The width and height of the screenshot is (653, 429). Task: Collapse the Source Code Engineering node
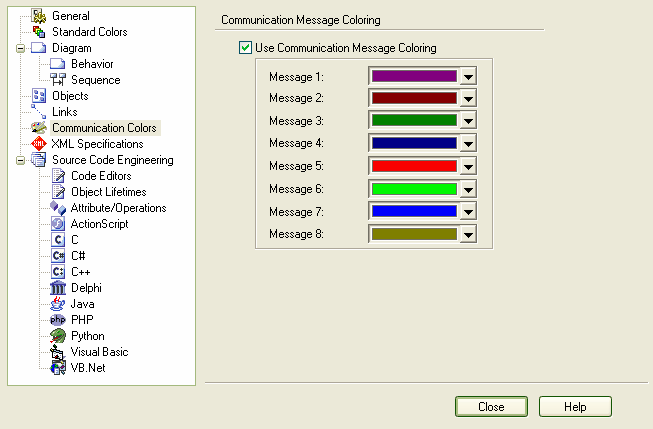tap(20, 160)
